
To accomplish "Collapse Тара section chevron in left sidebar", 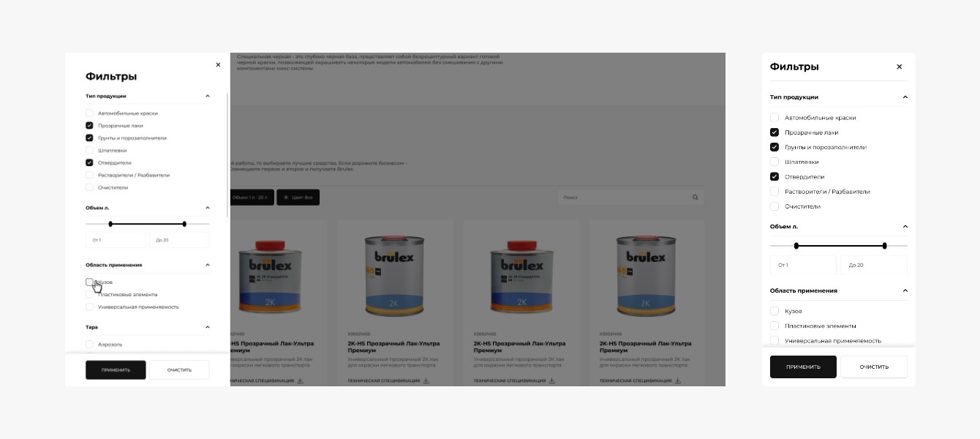I will [x=207, y=327].
